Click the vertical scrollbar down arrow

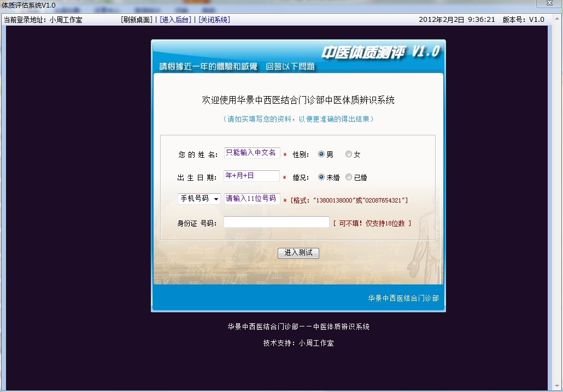[x=557, y=386]
